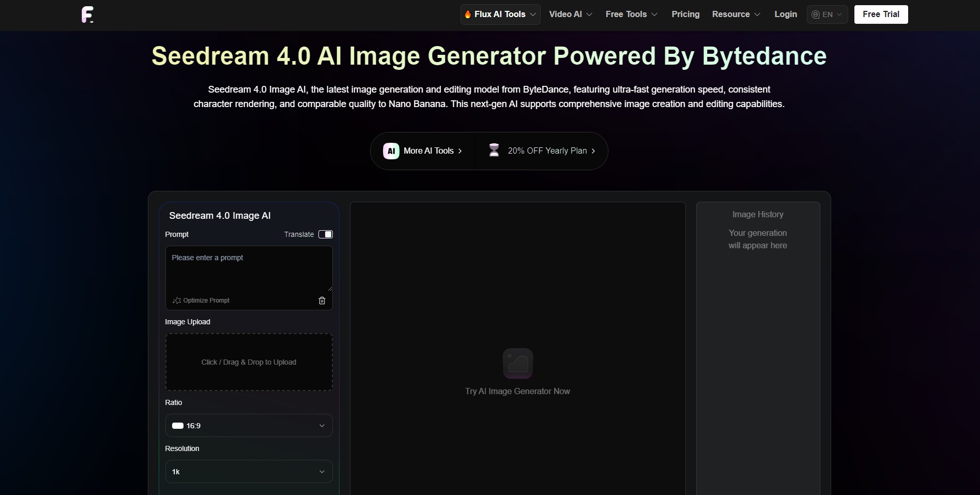
Task: Click the AI badge icon
Action: (391, 151)
